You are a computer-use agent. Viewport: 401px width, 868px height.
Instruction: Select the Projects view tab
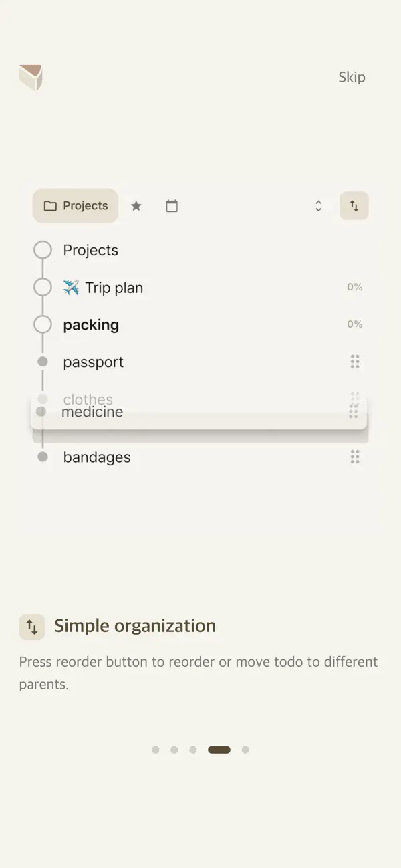click(75, 206)
